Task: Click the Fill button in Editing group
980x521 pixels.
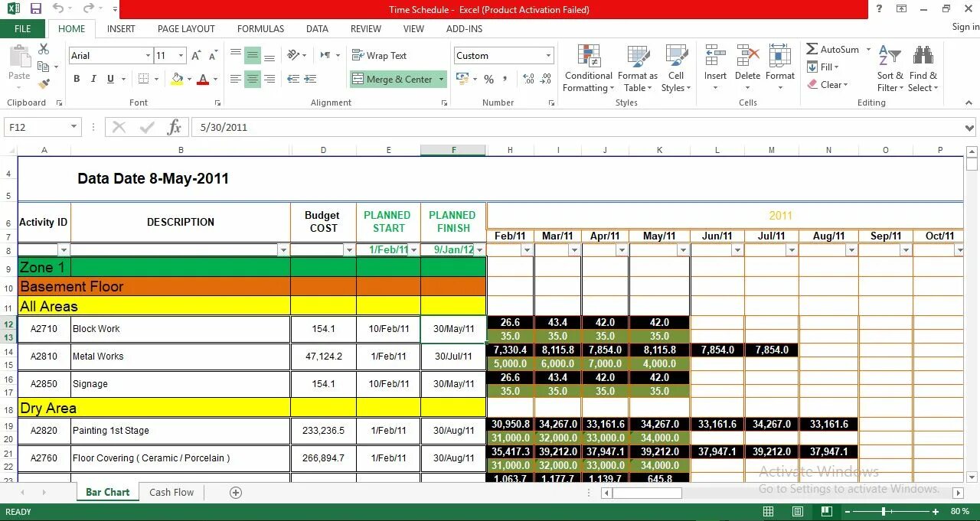Action: click(825, 67)
